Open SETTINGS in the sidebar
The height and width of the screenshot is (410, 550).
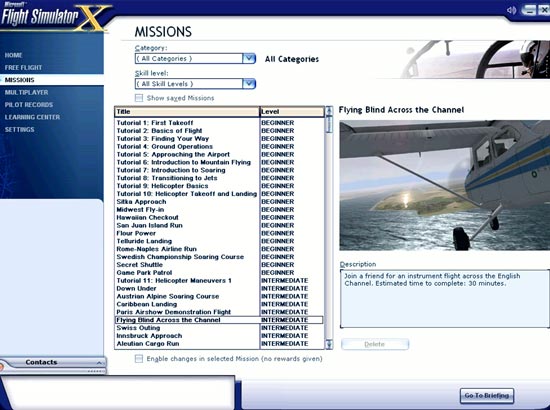(20, 129)
